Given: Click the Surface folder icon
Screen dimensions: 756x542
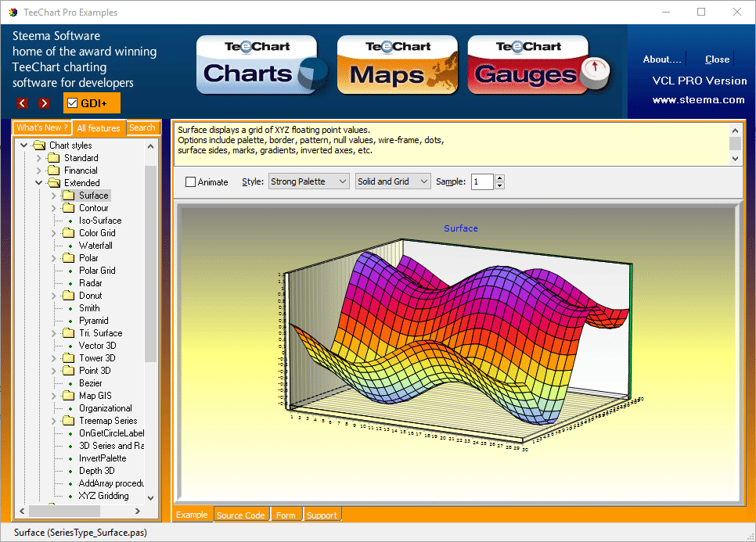Looking at the screenshot, I should click(68, 195).
